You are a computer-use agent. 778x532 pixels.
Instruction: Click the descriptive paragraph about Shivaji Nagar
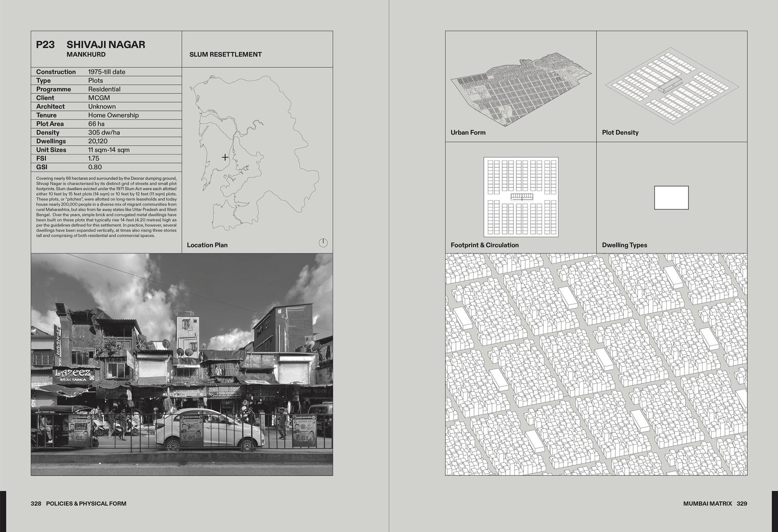[x=106, y=207]
